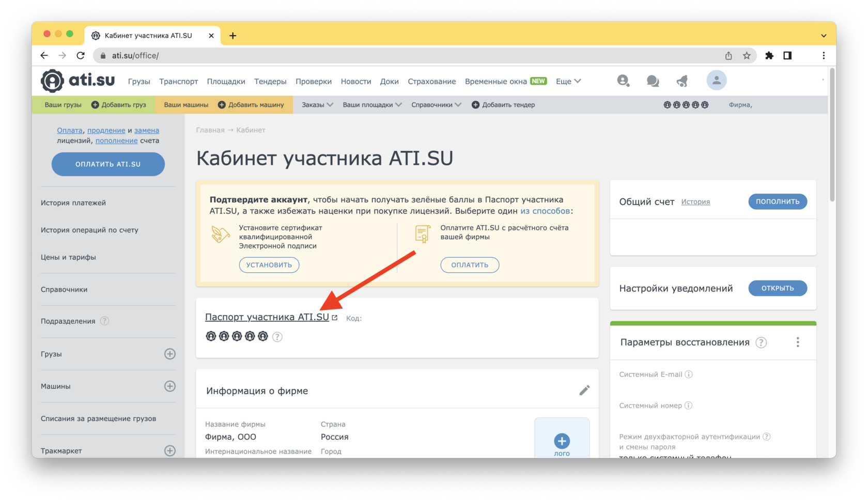Open the Справочники dropdown in toolbar
Image resolution: width=868 pixels, height=500 pixels.
436,105
